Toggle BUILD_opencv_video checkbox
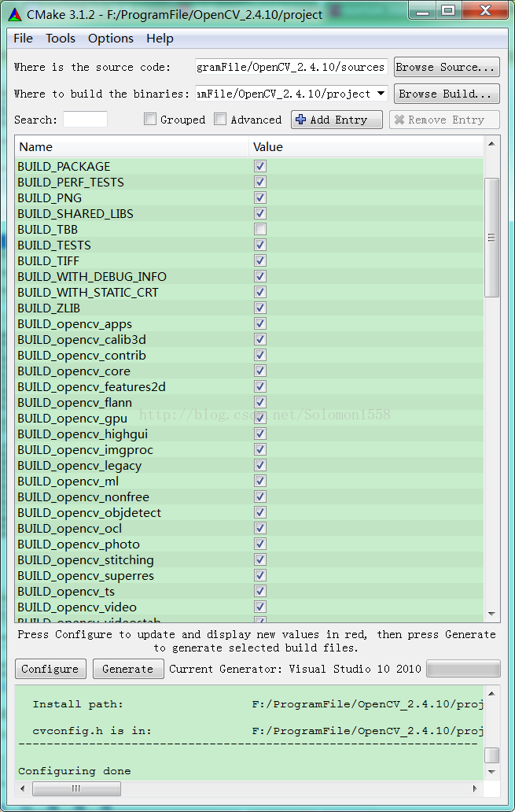Viewport: 515px width, 812px height. click(259, 607)
